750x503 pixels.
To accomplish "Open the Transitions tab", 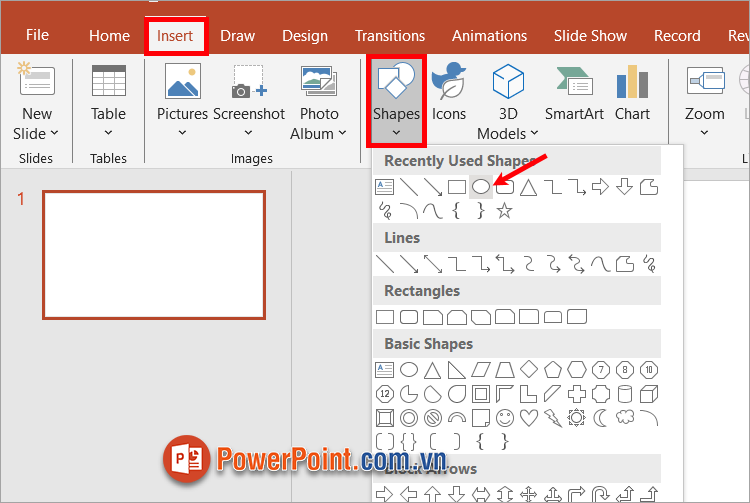I will (389, 36).
